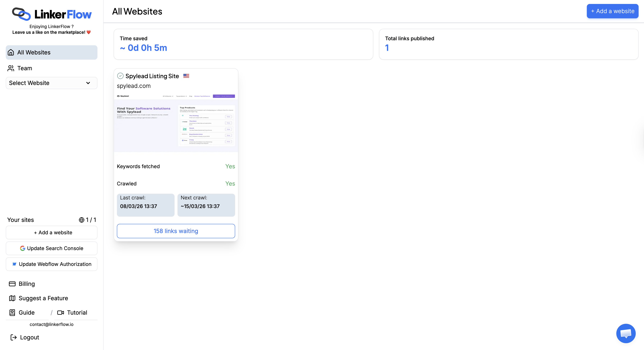Open Suggest a Feature link

click(x=43, y=298)
